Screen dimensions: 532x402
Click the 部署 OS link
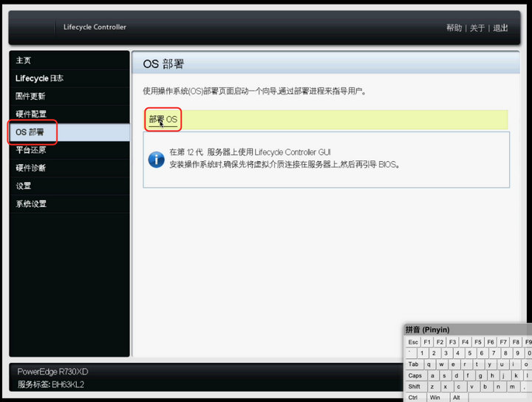coord(163,119)
